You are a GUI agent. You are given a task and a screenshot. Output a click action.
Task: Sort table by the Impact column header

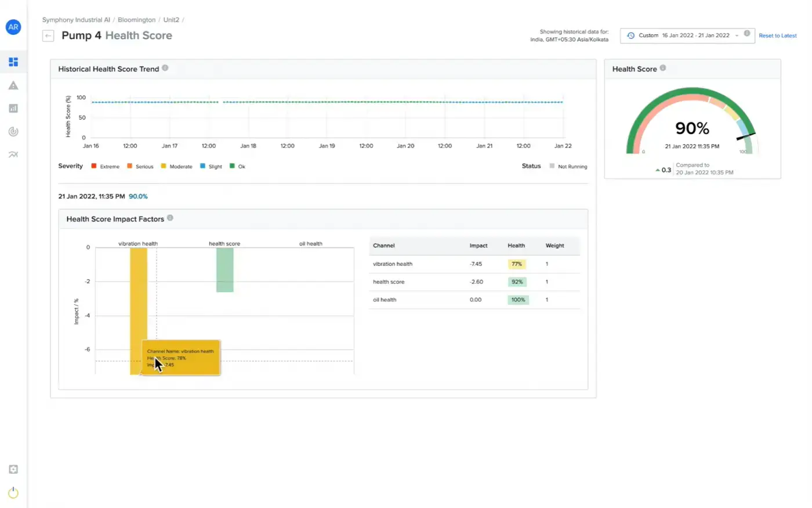pyautogui.click(x=478, y=246)
